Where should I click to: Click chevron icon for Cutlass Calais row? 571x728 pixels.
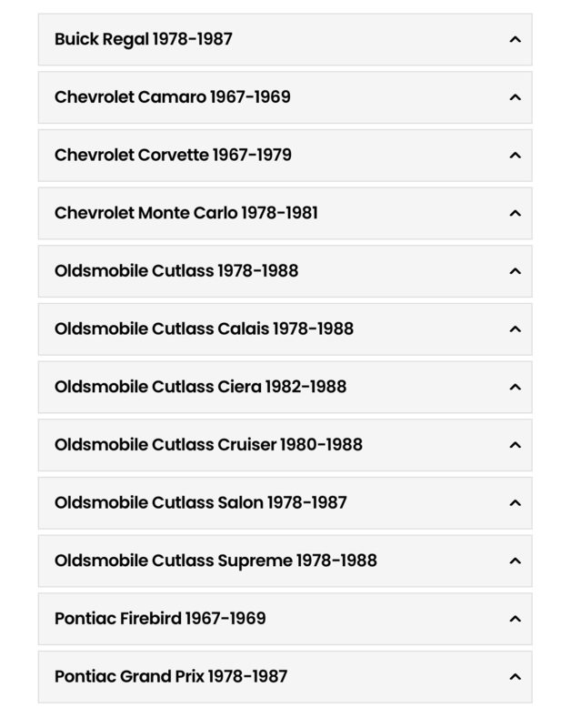click(x=515, y=329)
